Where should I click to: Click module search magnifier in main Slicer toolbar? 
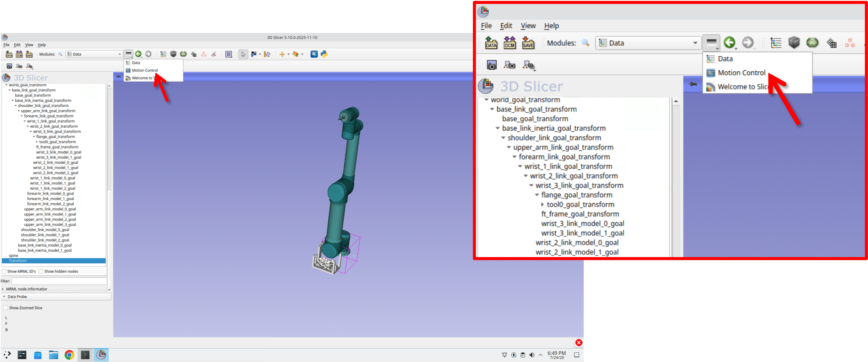pos(60,54)
